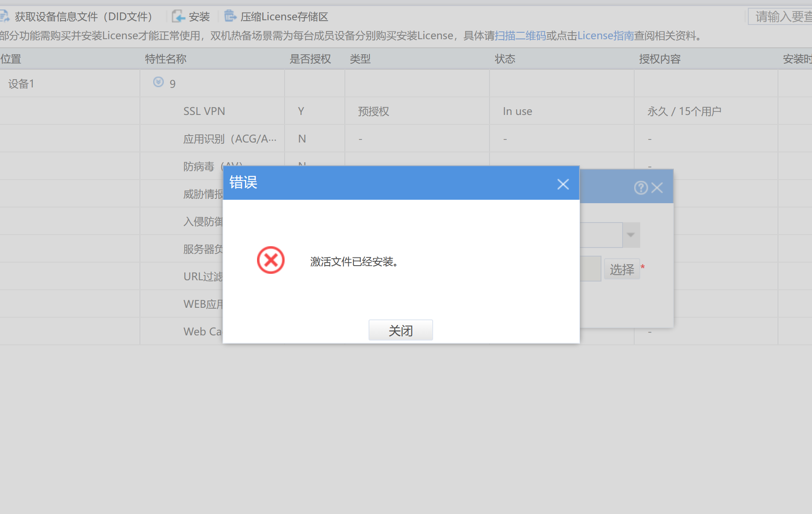Click the 授权内容 column header
812x514 pixels.
pyautogui.click(x=660, y=59)
